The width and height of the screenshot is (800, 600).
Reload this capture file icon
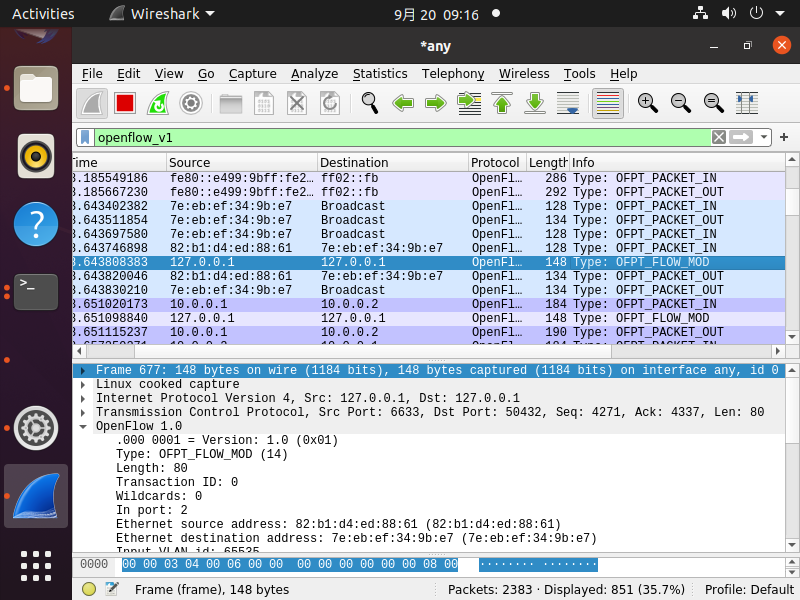pos(330,104)
